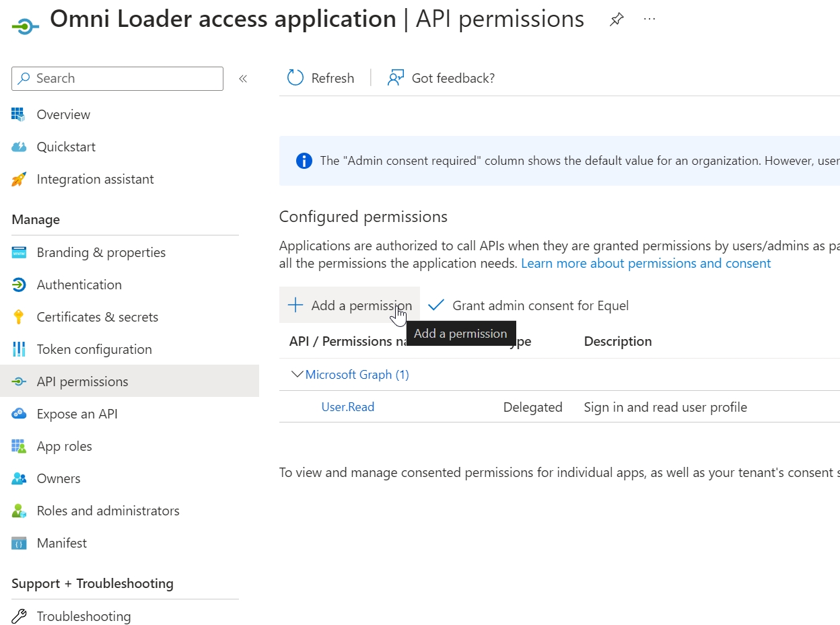Screen dimensions: 840x625
Task: Open Integration assistant rocket icon
Action: (x=19, y=179)
